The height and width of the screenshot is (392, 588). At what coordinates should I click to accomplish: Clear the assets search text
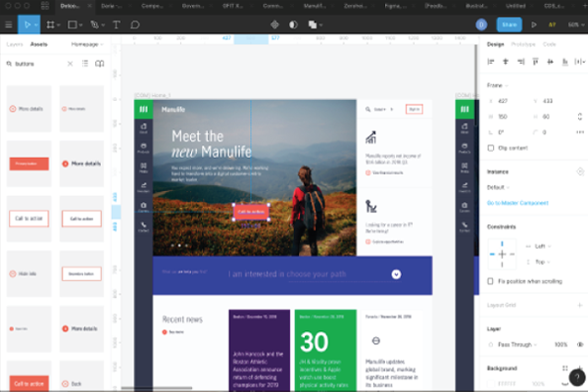point(71,64)
